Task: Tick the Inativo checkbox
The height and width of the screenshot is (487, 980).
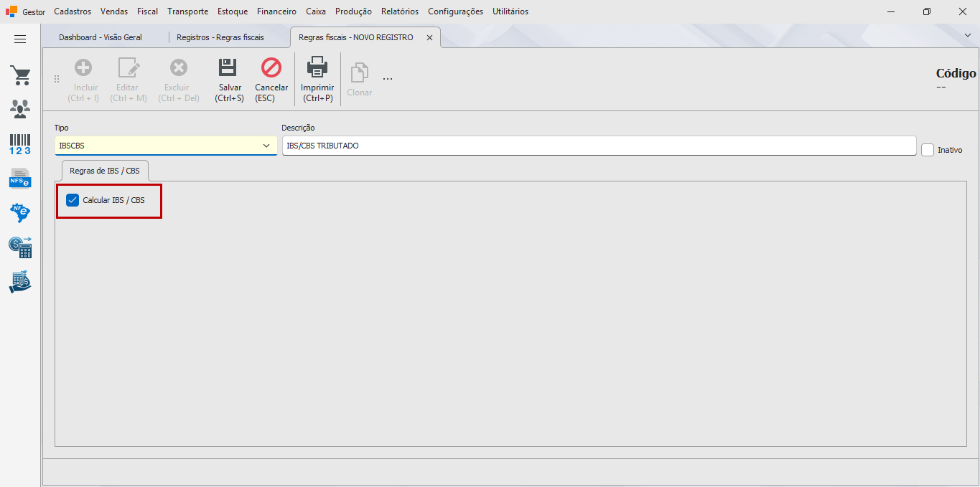Action: pyautogui.click(x=928, y=150)
